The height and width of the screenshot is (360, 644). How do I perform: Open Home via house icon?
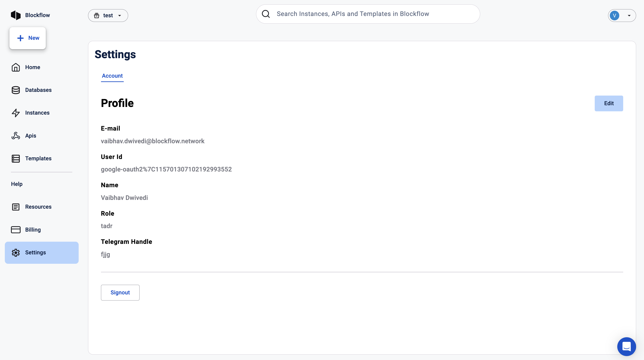pyautogui.click(x=16, y=67)
